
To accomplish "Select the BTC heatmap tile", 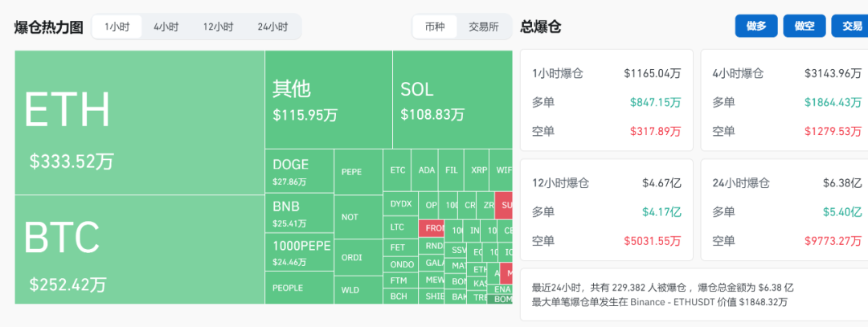I will tap(139, 249).
